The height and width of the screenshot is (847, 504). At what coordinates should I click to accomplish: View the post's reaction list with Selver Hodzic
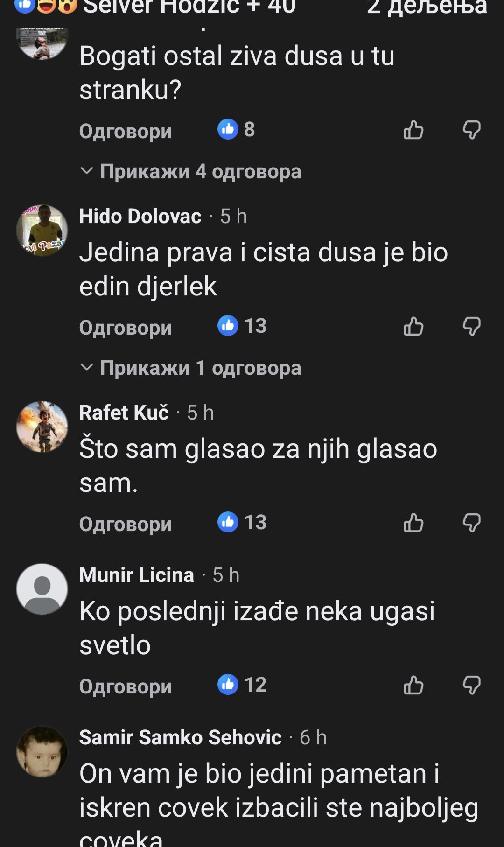pyautogui.click(x=154, y=7)
